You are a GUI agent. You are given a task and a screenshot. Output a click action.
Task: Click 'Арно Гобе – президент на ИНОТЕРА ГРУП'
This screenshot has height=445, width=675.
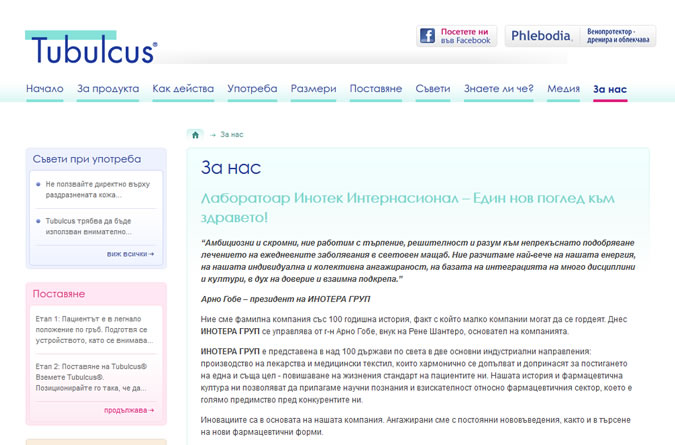[x=285, y=299]
